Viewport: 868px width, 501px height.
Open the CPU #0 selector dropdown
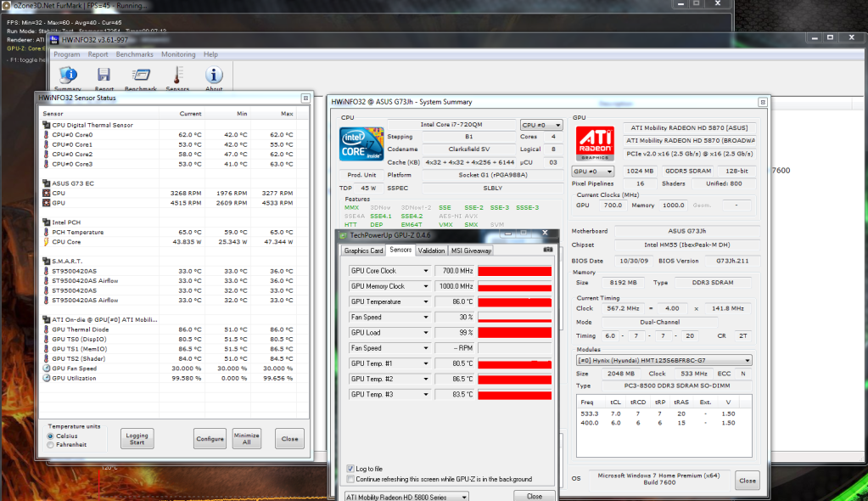540,126
